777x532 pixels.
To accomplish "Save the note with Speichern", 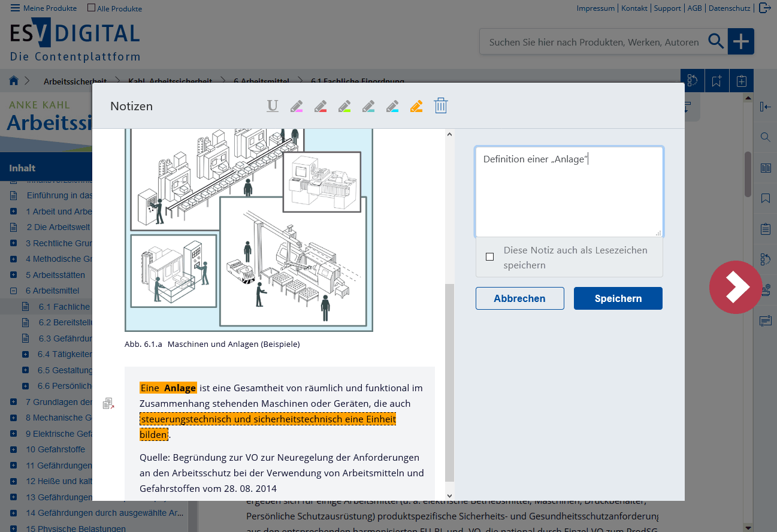I will pos(618,298).
